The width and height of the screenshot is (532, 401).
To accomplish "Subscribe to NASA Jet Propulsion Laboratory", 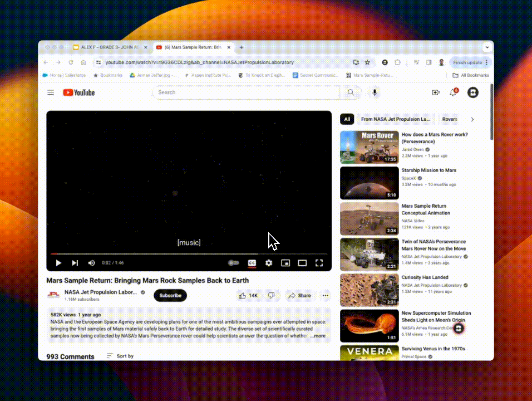I will pos(170,295).
